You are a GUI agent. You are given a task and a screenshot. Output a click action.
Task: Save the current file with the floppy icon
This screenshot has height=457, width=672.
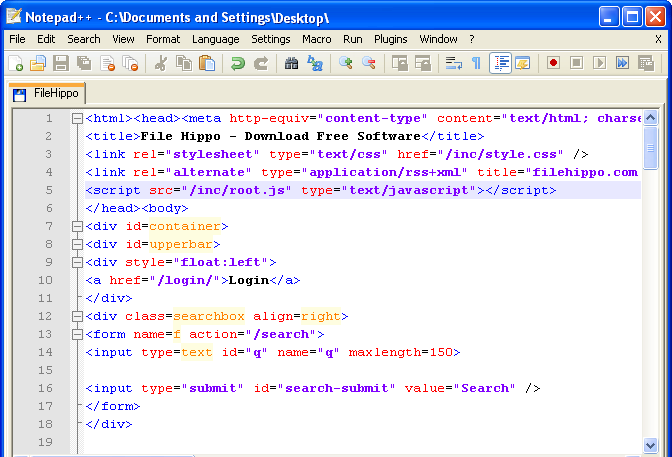pos(61,63)
